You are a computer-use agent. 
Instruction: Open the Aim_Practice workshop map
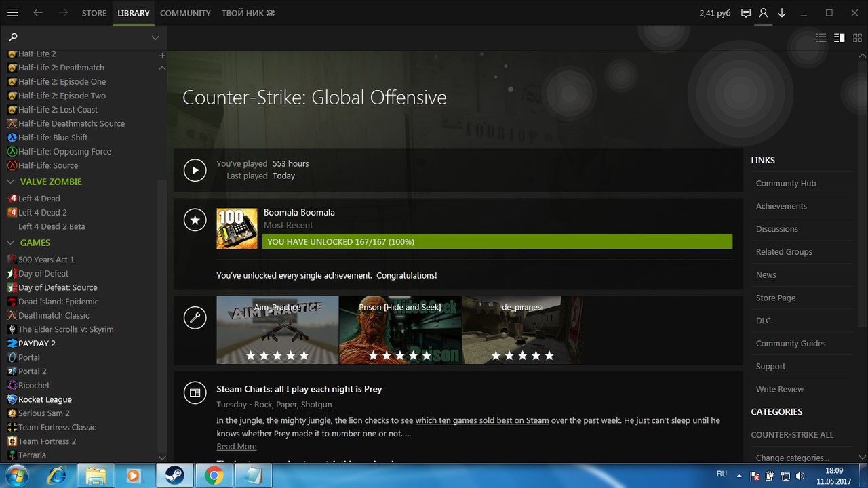tap(277, 330)
